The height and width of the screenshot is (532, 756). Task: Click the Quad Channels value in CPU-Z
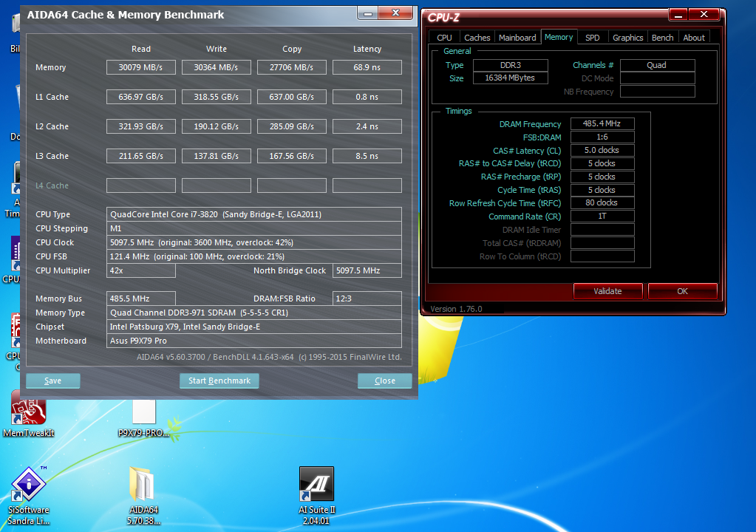(x=657, y=65)
